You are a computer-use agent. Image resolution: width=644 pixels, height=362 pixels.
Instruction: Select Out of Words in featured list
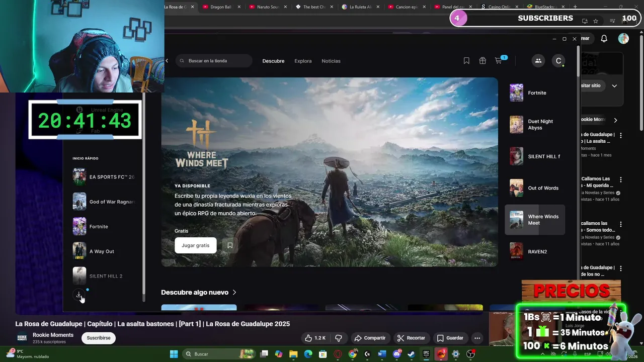[x=535, y=188]
